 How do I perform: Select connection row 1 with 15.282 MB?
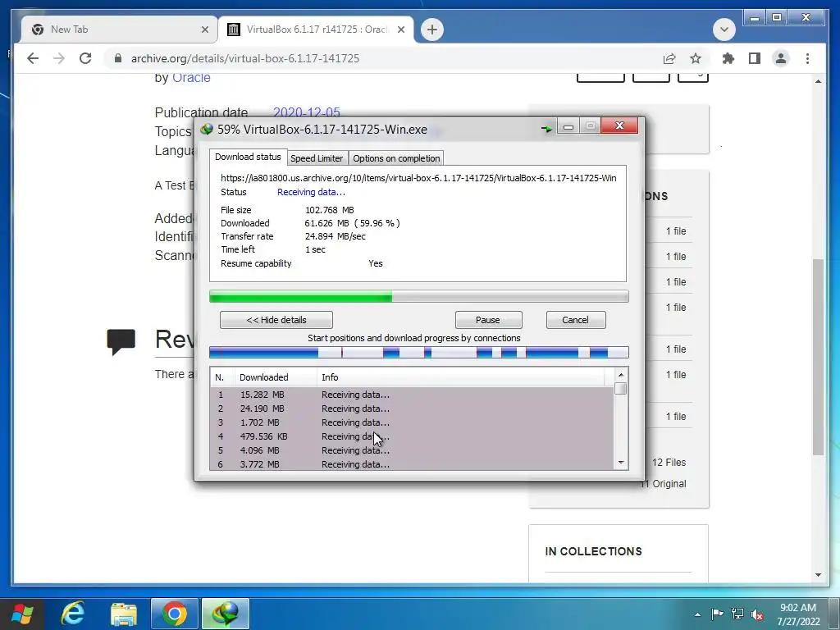[x=412, y=395]
